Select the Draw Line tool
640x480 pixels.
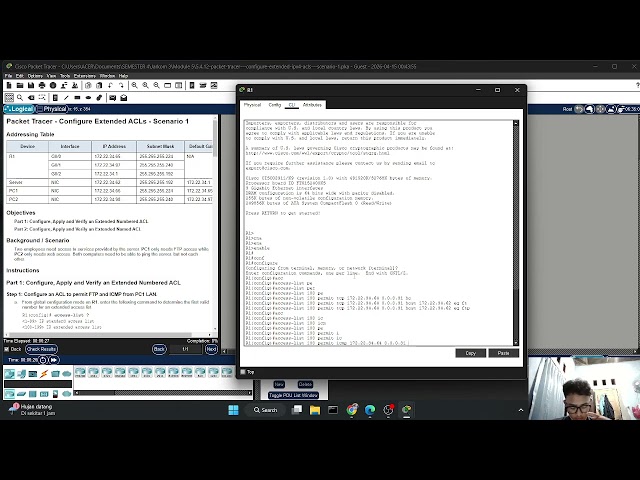click(x=66, y=98)
